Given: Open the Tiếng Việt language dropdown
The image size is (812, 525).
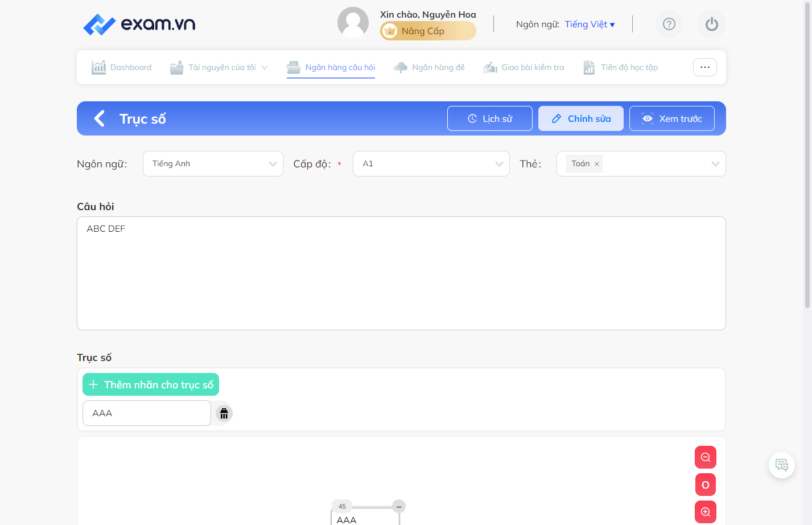Looking at the screenshot, I should (x=590, y=24).
